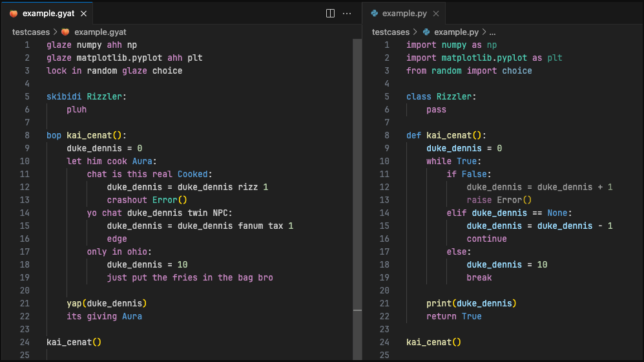Screen dimensions: 644x362
Task: Open testcases breadcrumb in left editor
Action: (31, 32)
